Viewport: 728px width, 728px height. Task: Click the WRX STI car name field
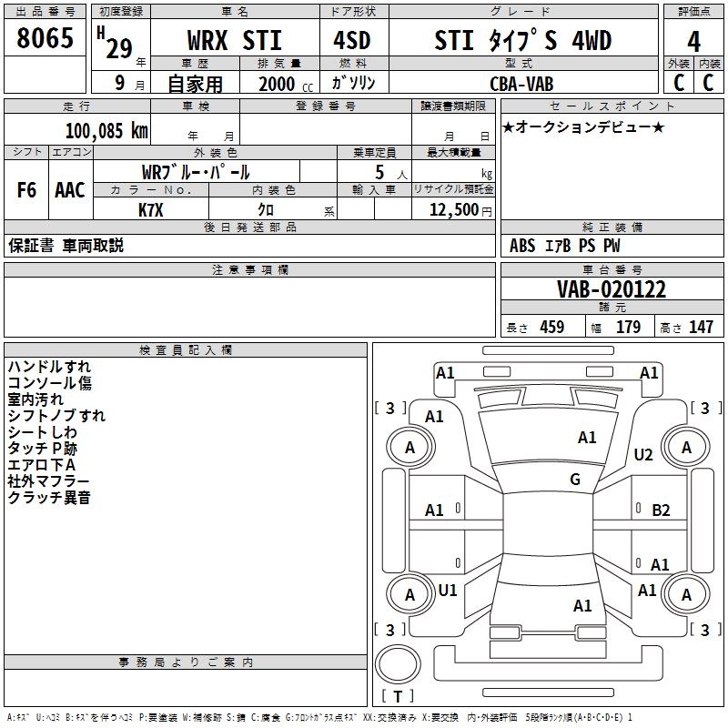click(x=234, y=41)
